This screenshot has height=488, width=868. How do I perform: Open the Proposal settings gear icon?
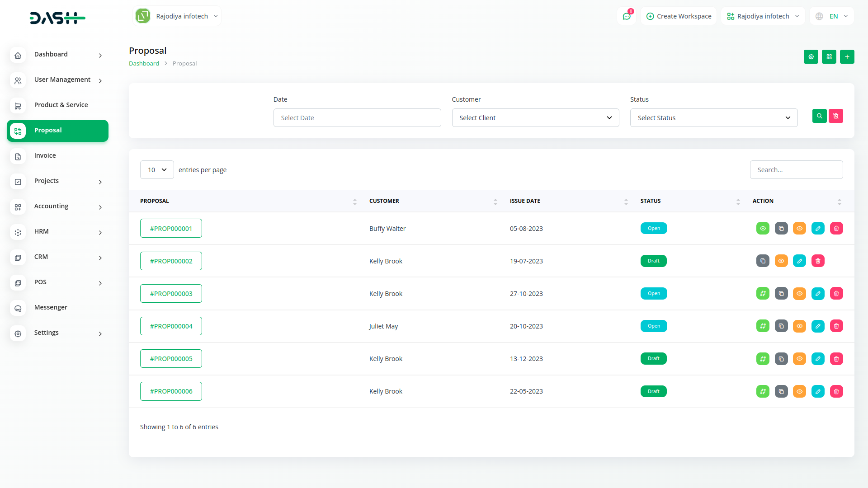[x=811, y=56]
